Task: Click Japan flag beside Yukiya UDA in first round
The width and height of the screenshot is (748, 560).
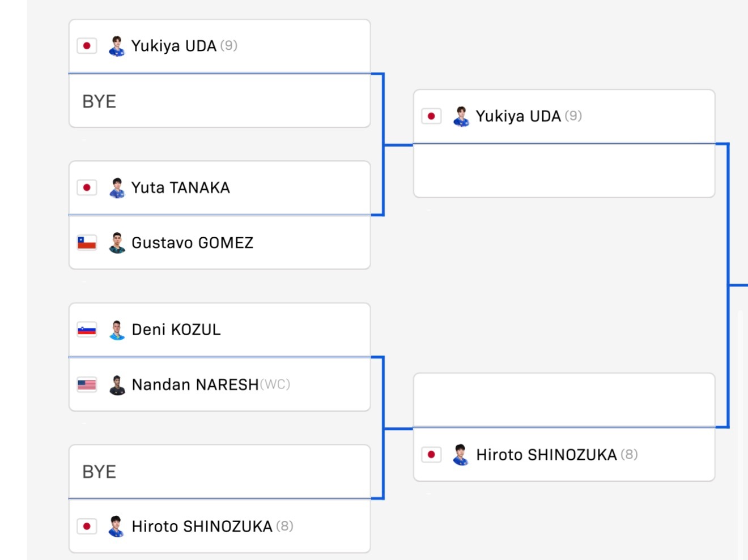Action: [87, 46]
